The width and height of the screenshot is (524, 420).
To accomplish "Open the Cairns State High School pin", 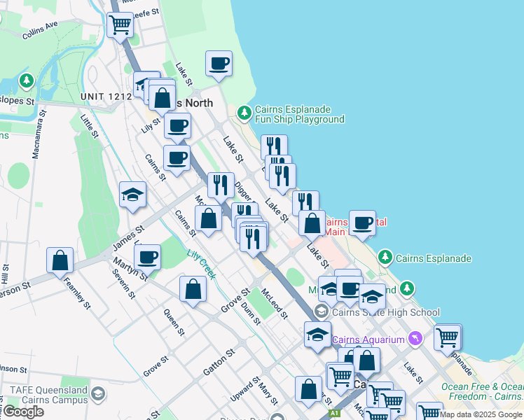I will [321, 311].
